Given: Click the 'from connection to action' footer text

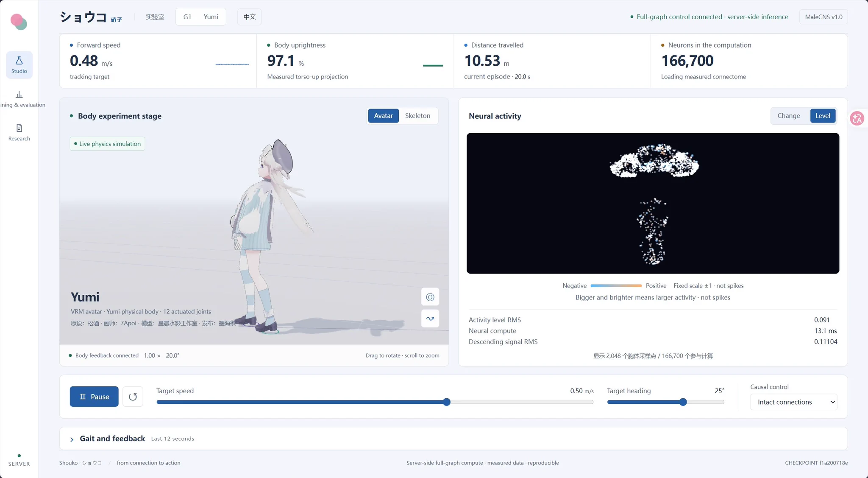Looking at the screenshot, I should point(148,463).
